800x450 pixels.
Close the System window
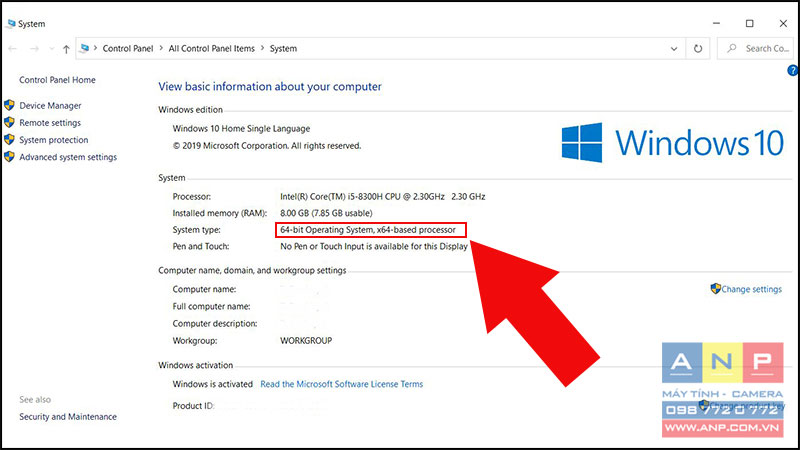pos(783,23)
